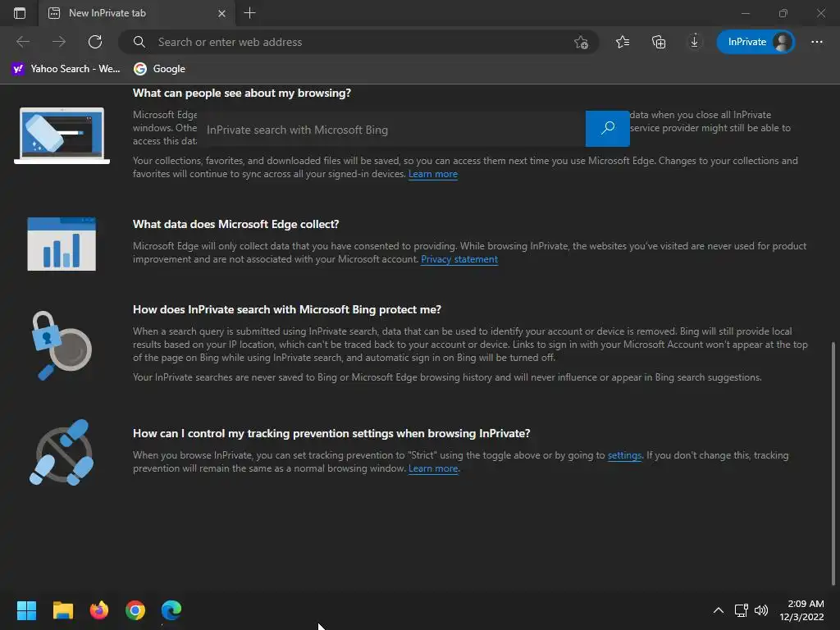
Task: Click heading What can people see about my browsing?
Action: pos(242,93)
